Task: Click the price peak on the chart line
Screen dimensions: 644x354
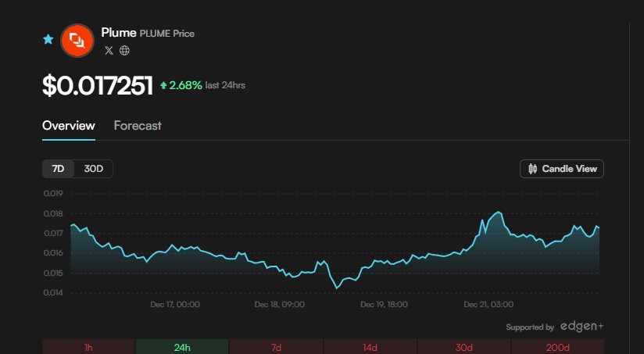Action: tap(498, 212)
